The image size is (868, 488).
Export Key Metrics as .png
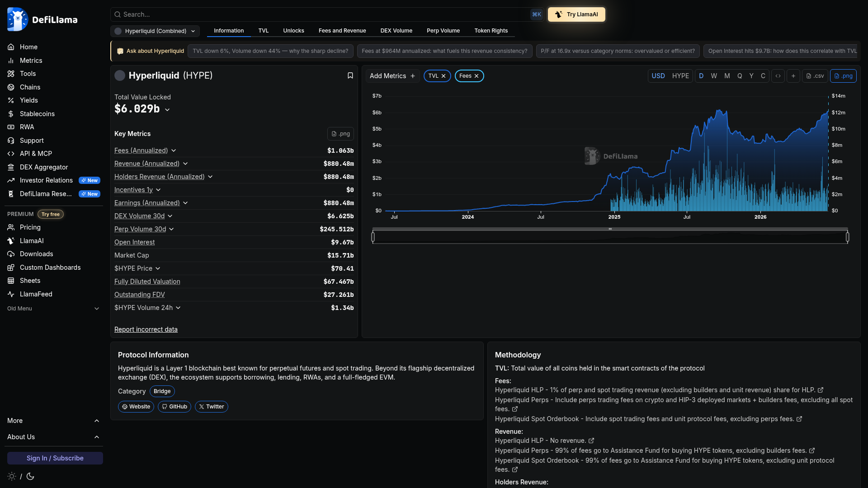click(x=340, y=134)
